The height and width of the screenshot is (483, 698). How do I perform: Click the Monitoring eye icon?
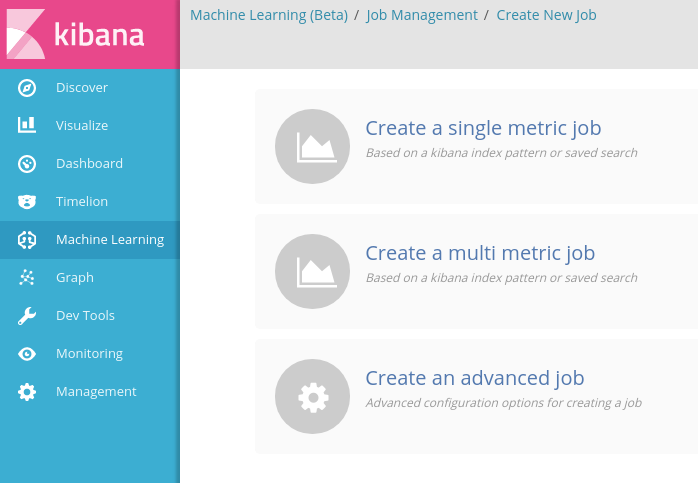pos(27,354)
